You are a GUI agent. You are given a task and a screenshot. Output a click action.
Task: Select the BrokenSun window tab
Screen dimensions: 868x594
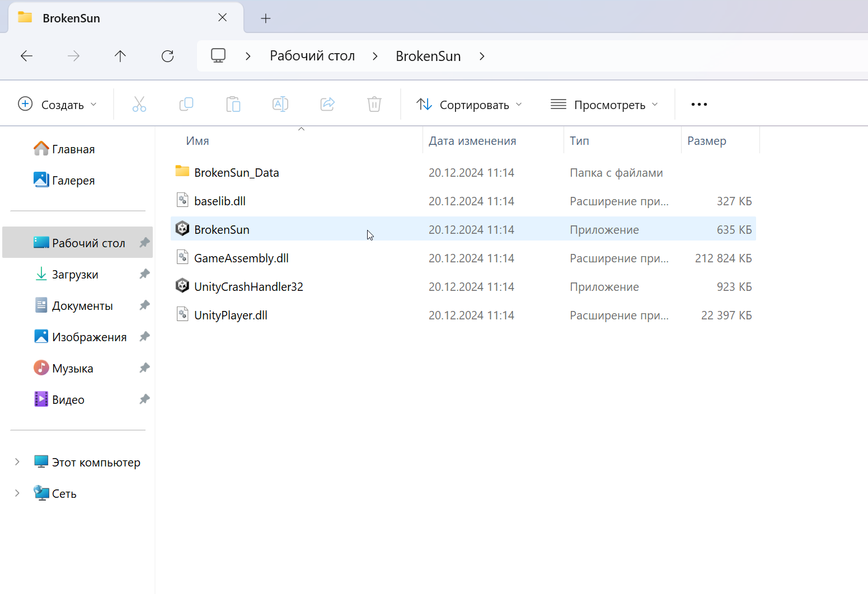126,18
